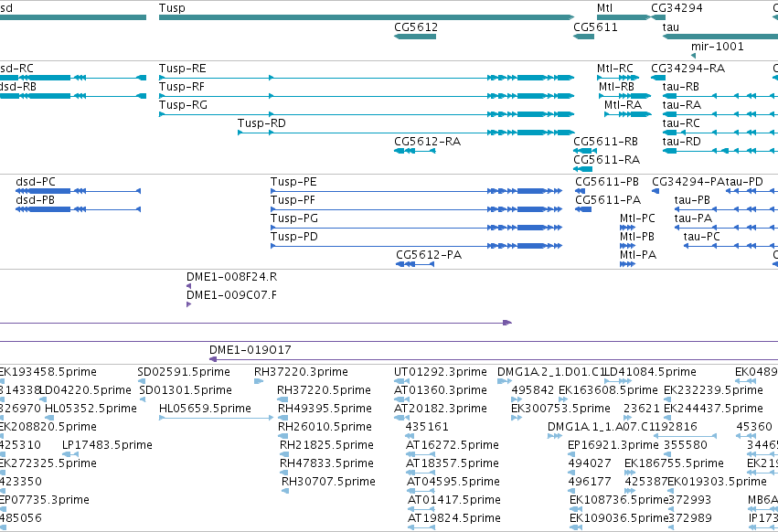Viewport: 778px width, 532px height.
Task: Click the mir-1001 gene marker
Action: click(x=693, y=56)
